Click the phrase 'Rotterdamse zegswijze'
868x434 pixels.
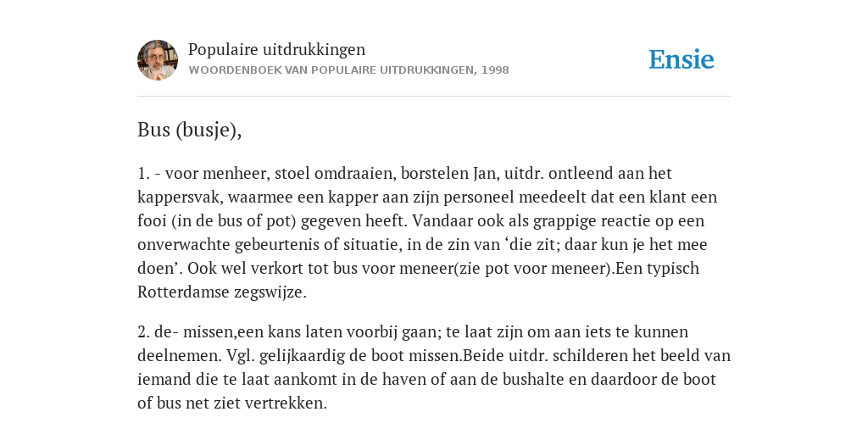(x=220, y=292)
